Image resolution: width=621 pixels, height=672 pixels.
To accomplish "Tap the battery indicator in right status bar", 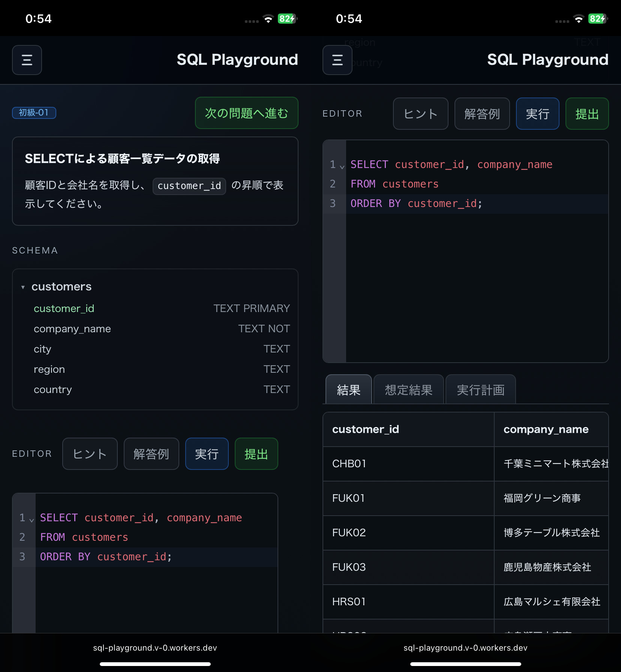I will (598, 19).
